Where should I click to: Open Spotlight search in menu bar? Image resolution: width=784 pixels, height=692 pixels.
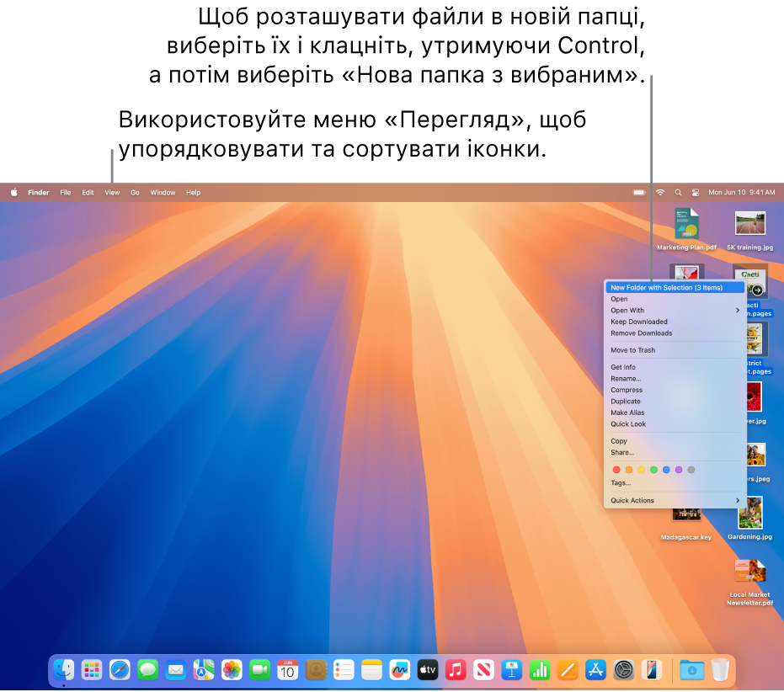click(x=678, y=193)
